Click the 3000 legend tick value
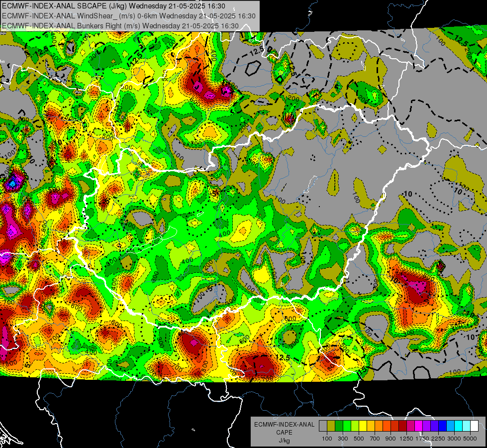The image size is (487, 448). click(x=454, y=439)
